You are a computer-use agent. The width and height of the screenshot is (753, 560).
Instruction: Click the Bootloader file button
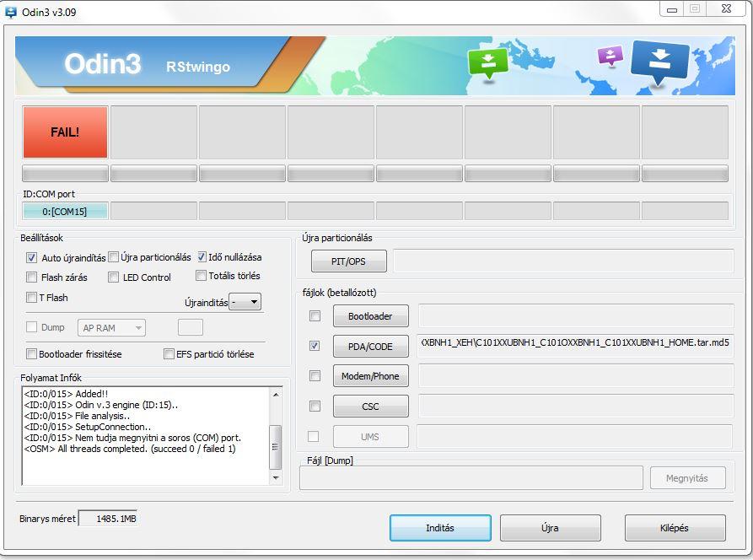coord(371,316)
